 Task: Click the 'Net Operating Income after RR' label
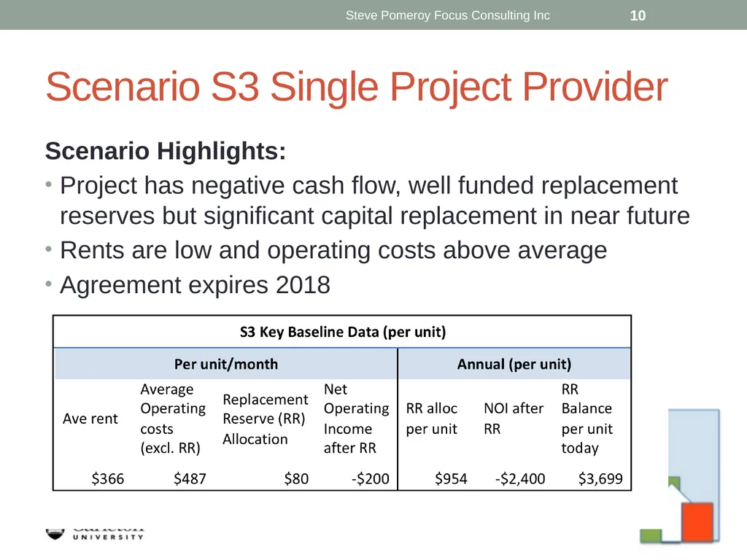click(356, 419)
